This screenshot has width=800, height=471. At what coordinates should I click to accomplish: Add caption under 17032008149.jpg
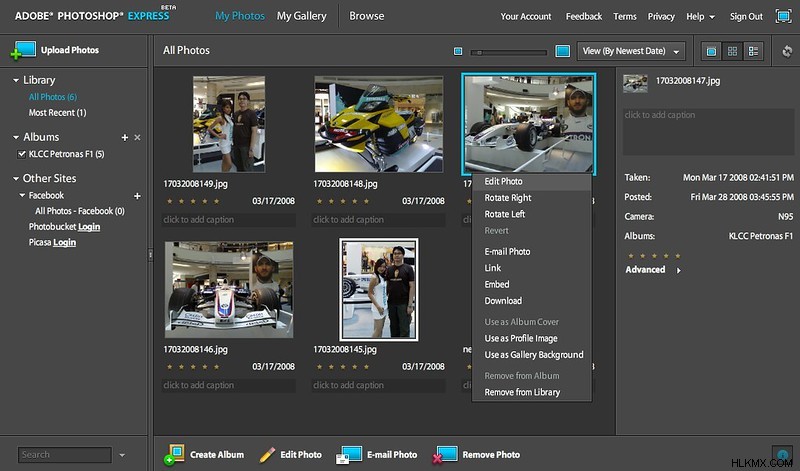(x=229, y=220)
